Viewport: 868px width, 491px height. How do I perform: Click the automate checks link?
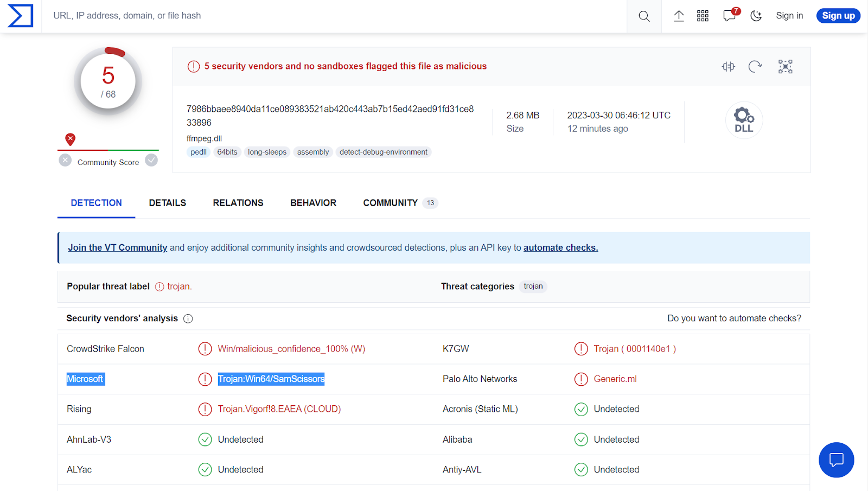[561, 248]
